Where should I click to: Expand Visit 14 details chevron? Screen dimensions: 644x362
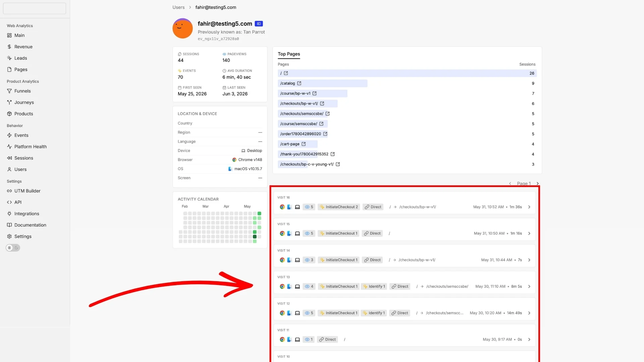[529, 260]
